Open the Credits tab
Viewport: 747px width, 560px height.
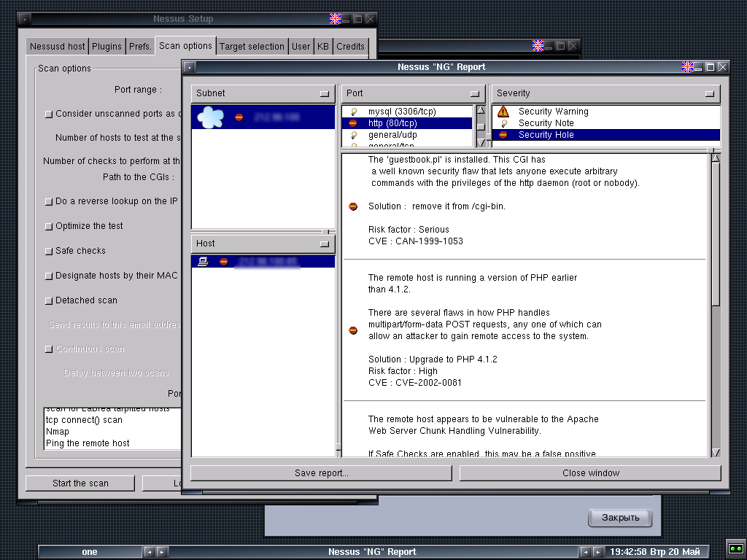click(x=350, y=47)
